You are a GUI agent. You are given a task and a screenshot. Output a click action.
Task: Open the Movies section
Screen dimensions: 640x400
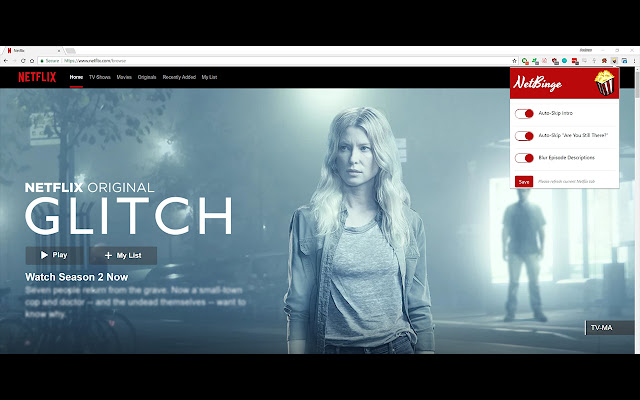coord(124,77)
